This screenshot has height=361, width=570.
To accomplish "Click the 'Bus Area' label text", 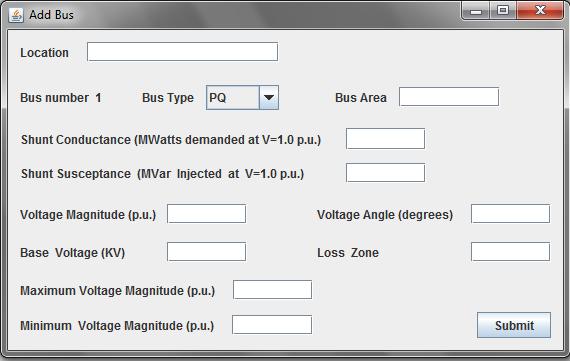I will [361, 98].
